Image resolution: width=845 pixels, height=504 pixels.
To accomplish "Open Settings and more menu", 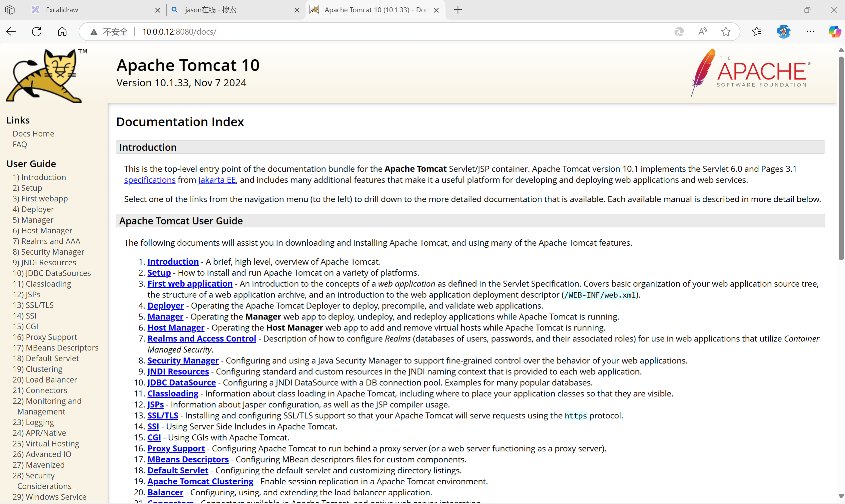I will pos(810,32).
